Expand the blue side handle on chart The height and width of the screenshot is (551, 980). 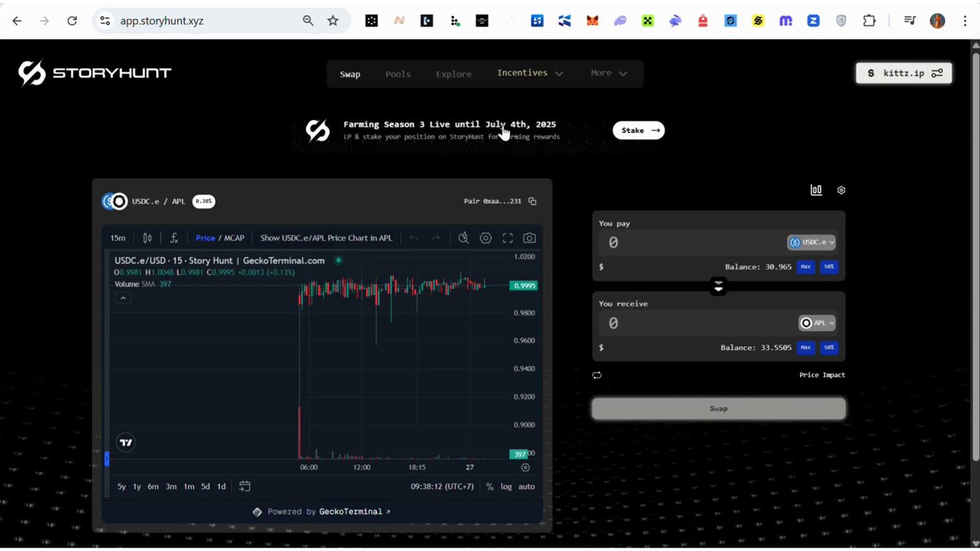107,459
